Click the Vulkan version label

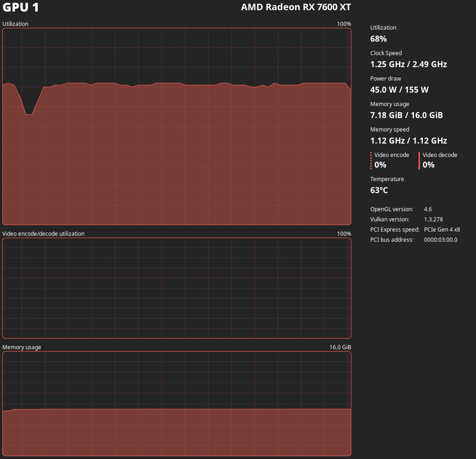click(389, 220)
